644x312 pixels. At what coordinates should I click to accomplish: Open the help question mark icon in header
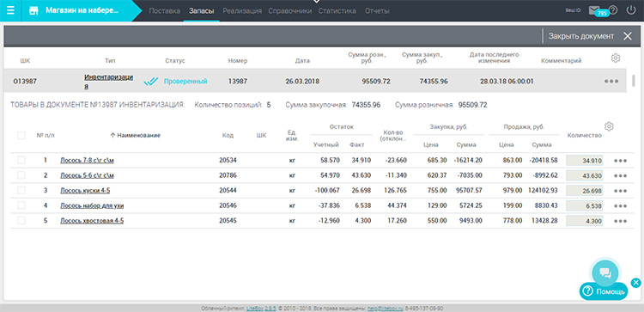pos(613,9)
